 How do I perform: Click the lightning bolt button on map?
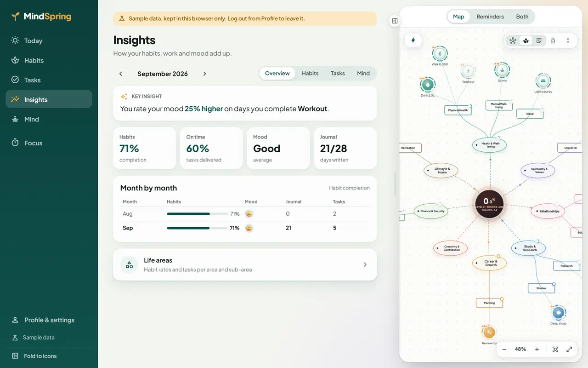click(x=413, y=40)
